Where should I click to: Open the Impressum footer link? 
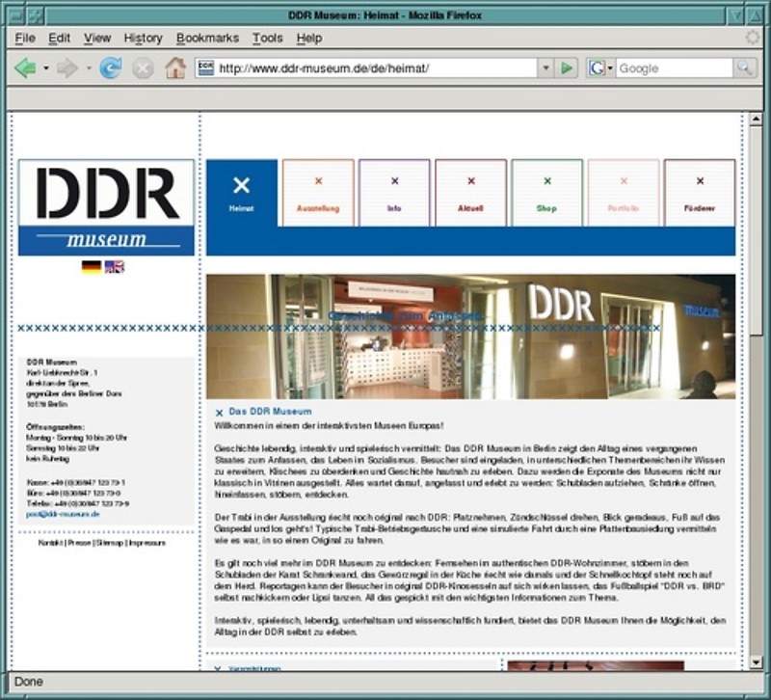click(x=147, y=543)
